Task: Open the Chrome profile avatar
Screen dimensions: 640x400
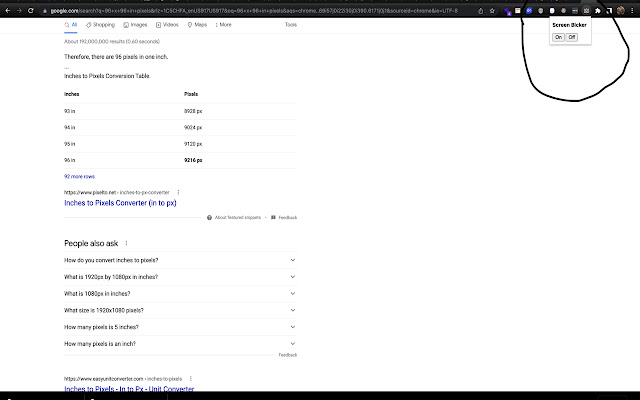Action: (621, 11)
